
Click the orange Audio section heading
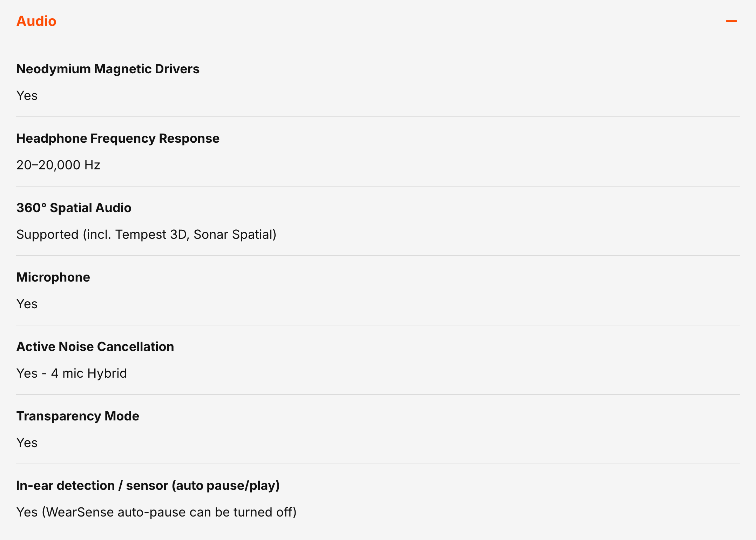36,21
